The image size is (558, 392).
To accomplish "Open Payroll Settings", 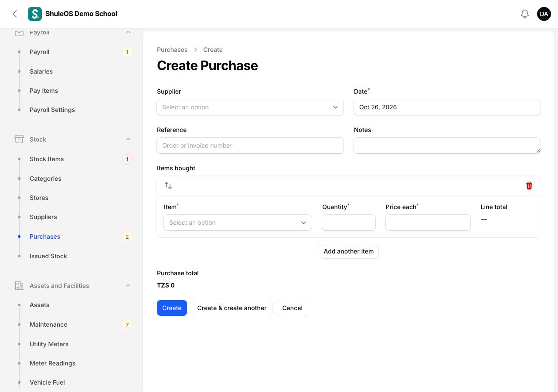I will click(x=52, y=110).
